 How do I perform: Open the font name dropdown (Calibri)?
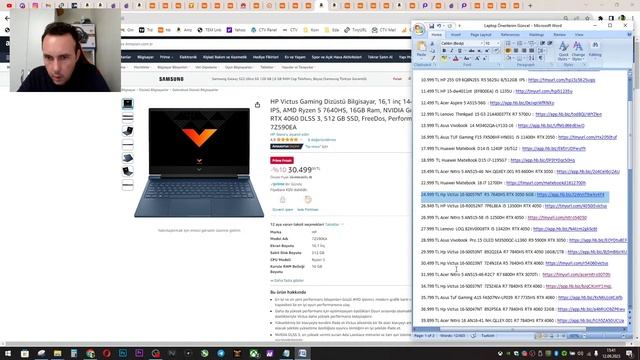(482, 43)
